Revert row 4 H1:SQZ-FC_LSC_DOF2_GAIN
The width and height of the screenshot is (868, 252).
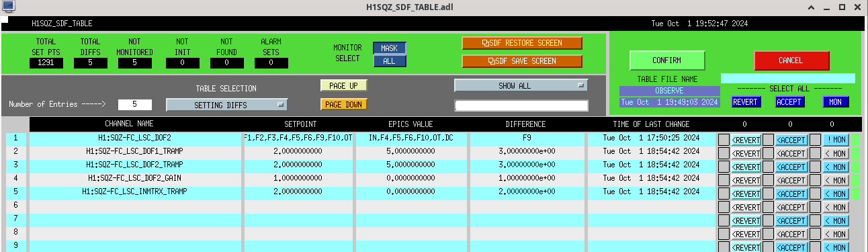point(746,180)
